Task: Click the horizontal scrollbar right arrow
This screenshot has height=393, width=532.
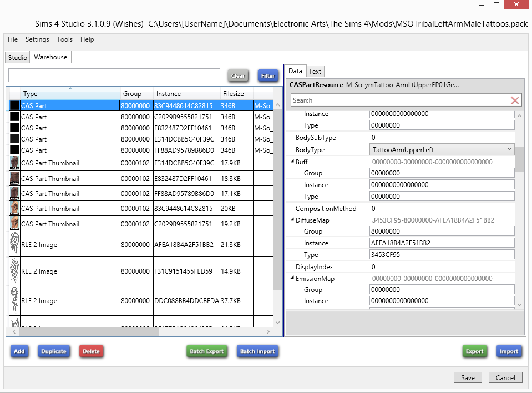Action: pos(268,331)
